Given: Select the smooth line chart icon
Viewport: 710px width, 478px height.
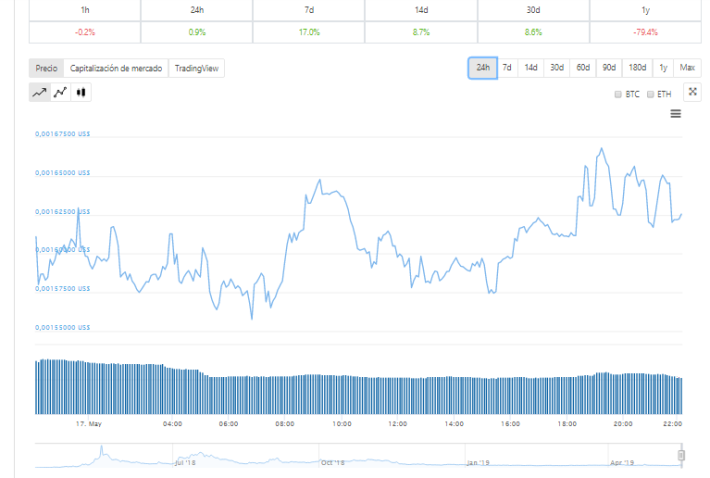Looking at the screenshot, I should pyautogui.click(x=40, y=92).
